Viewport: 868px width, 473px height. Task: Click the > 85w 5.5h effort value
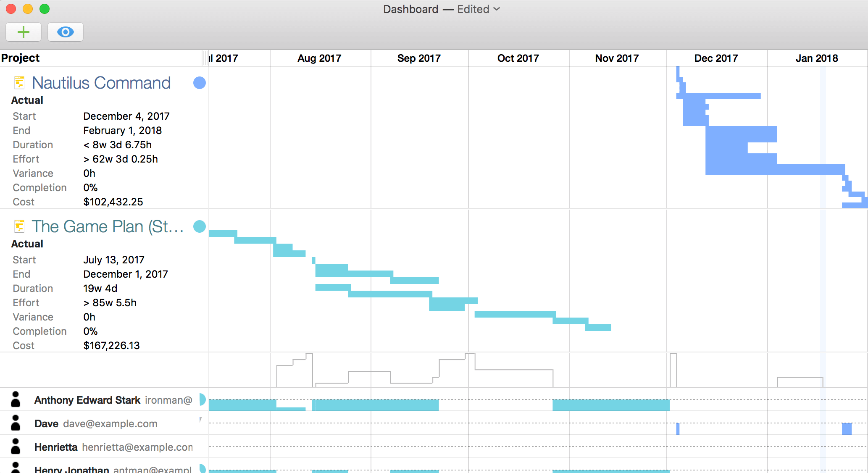pyautogui.click(x=110, y=303)
